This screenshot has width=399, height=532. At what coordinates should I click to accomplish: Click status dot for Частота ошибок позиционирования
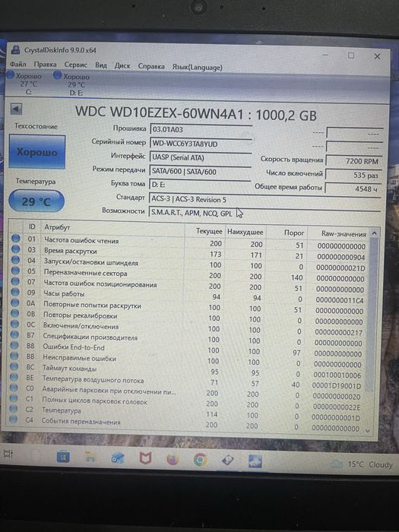coord(15,281)
